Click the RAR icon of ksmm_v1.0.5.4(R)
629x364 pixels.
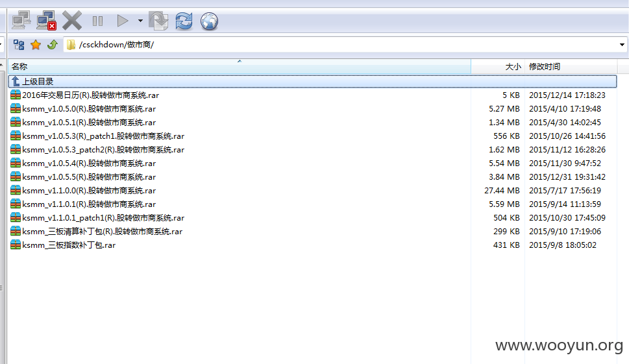[16, 163]
